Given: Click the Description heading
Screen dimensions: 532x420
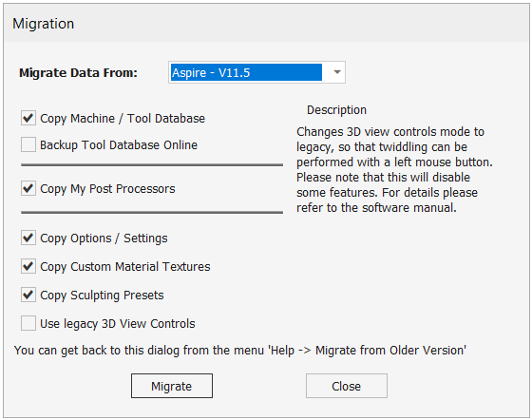Looking at the screenshot, I should point(336,110).
